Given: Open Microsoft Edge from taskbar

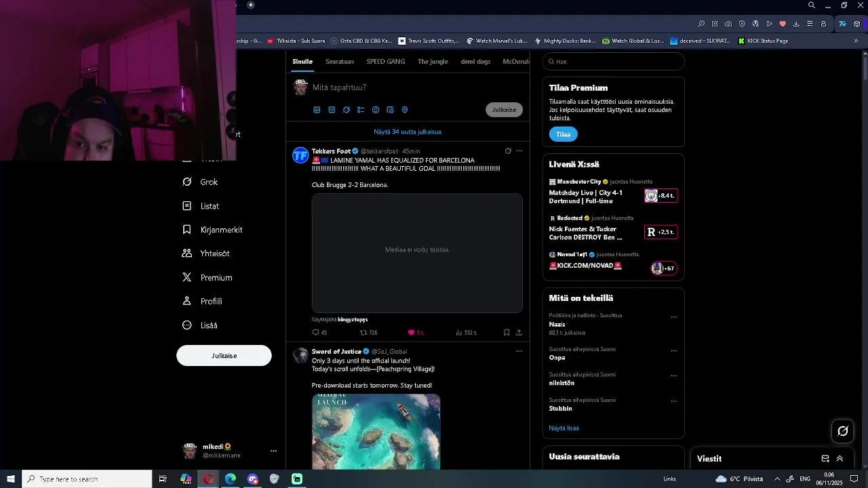Looking at the screenshot, I should click(231, 479).
